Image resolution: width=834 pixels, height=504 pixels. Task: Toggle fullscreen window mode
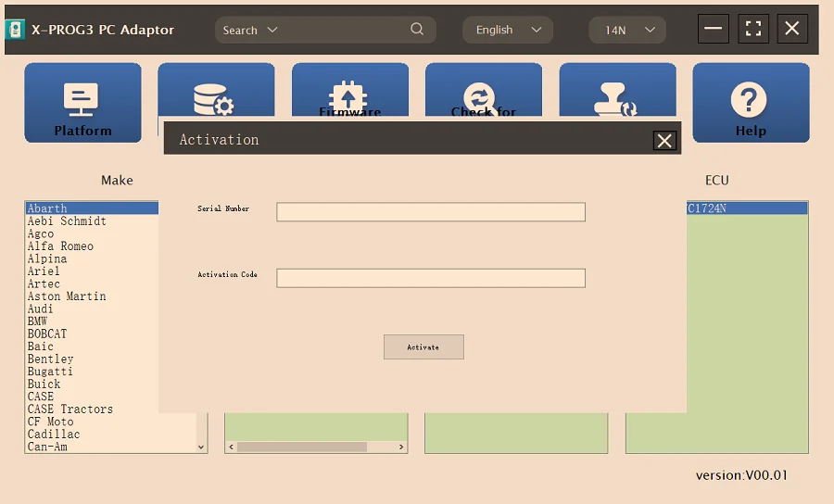point(752,29)
